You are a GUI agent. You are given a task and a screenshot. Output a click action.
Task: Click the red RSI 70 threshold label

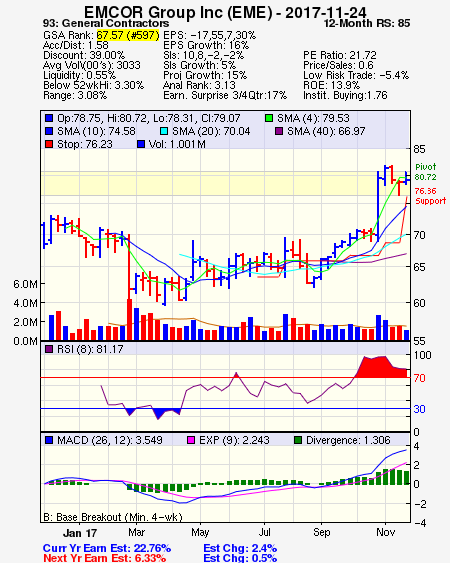tap(419, 378)
